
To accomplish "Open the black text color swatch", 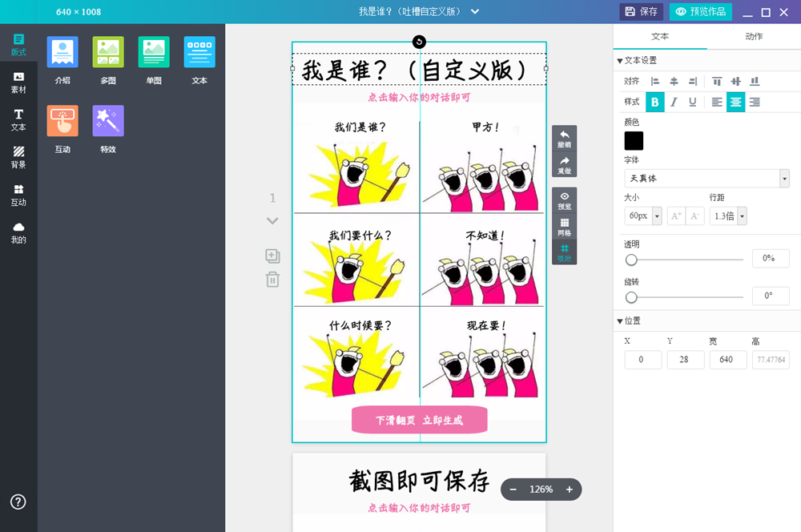I will pyautogui.click(x=633, y=140).
